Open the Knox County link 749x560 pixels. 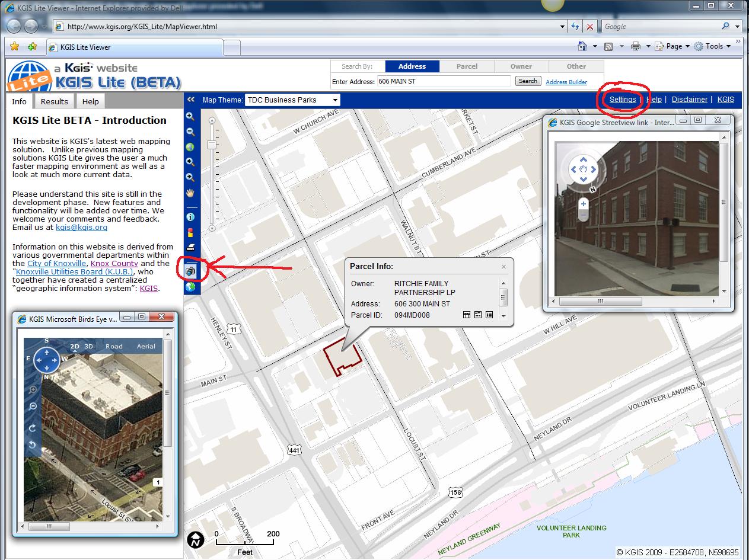pyautogui.click(x=114, y=263)
